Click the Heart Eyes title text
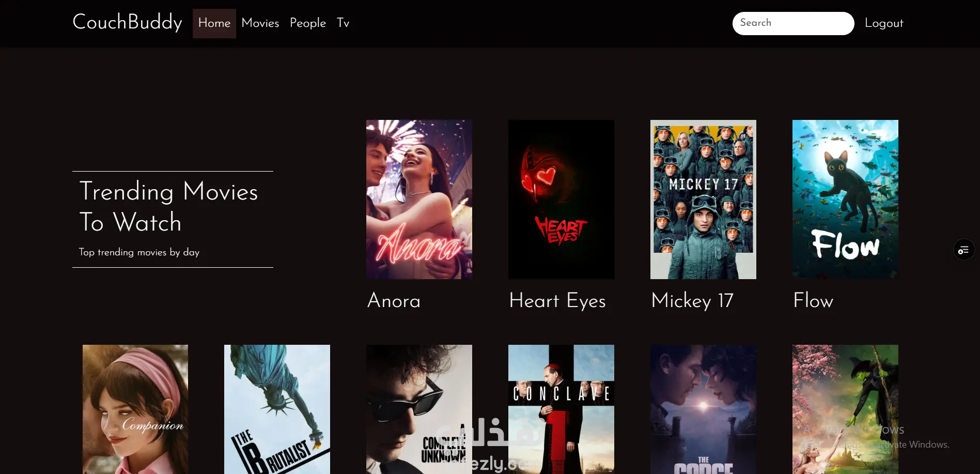Viewport: 980px width, 474px height. [x=557, y=301]
